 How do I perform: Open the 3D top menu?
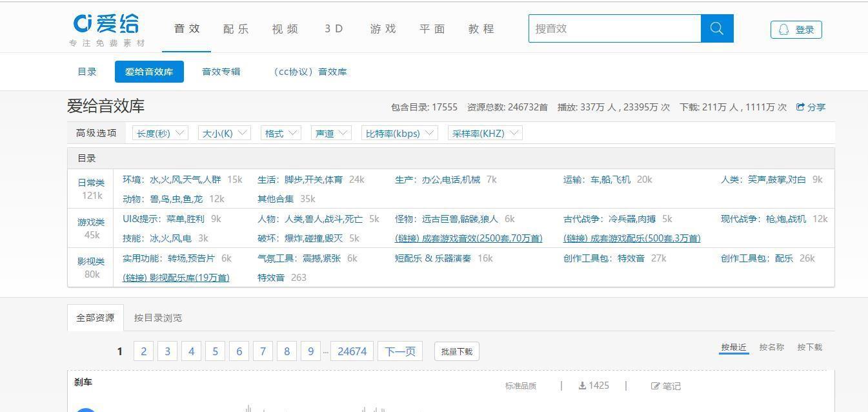click(x=334, y=29)
